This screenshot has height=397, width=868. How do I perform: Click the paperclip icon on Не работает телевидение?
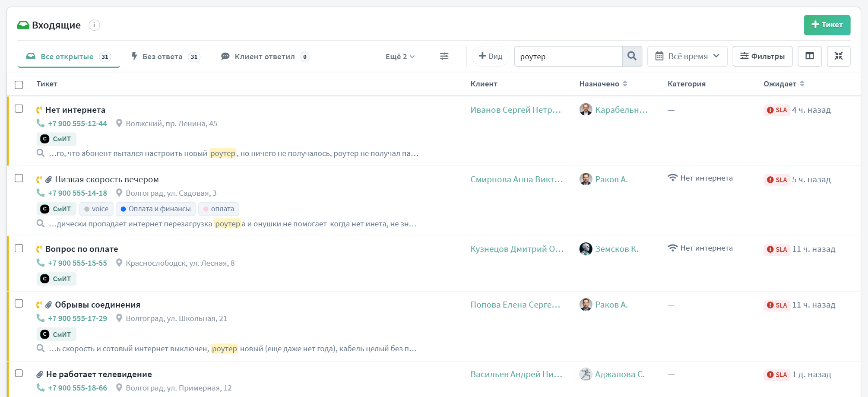pyautogui.click(x=40, y=374)
